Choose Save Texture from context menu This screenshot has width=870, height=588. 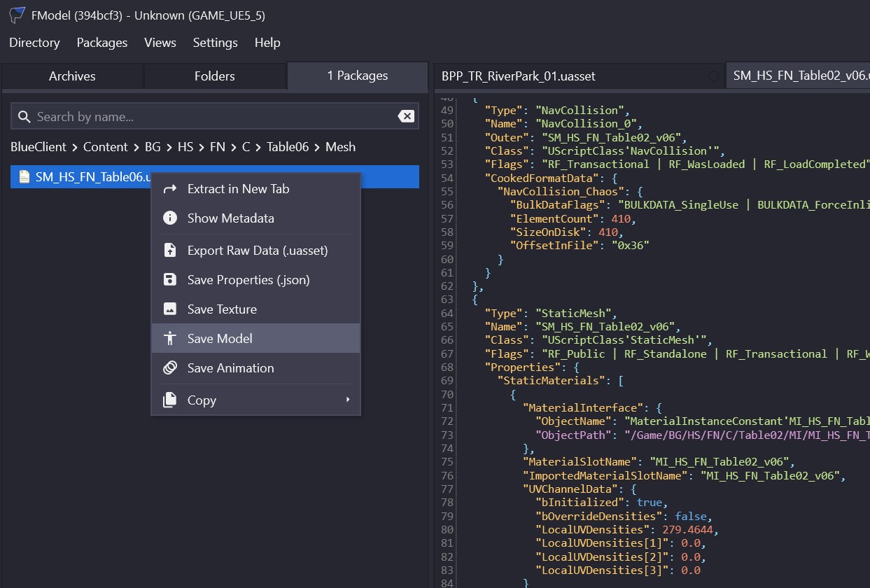coord(255,309)
